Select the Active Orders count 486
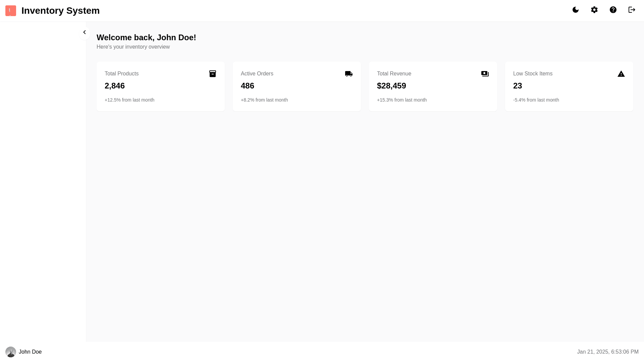This screenshot has height=362, width=644. tap(248, 86)
